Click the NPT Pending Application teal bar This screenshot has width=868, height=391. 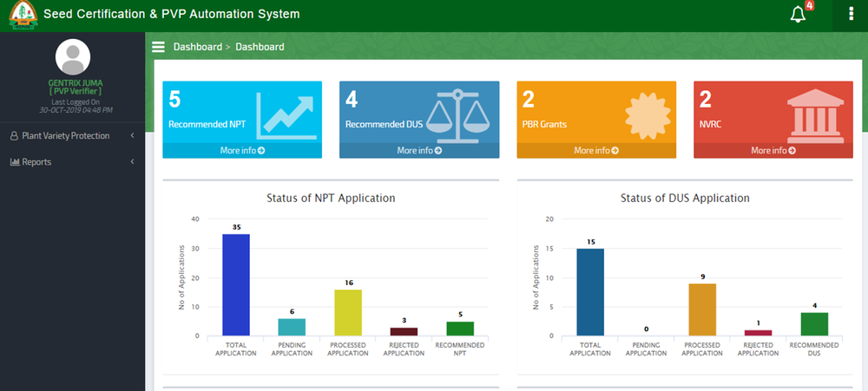coord(292,327)
